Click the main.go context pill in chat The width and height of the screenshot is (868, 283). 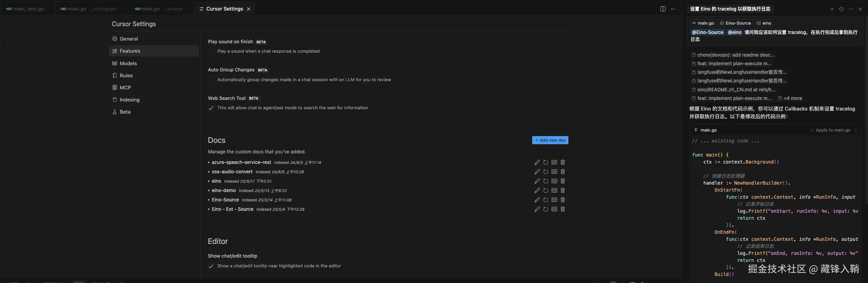tap(703, 23)
